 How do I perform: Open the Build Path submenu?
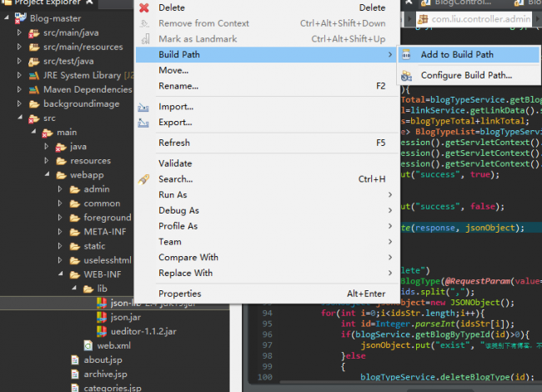[x=266, y=54]
